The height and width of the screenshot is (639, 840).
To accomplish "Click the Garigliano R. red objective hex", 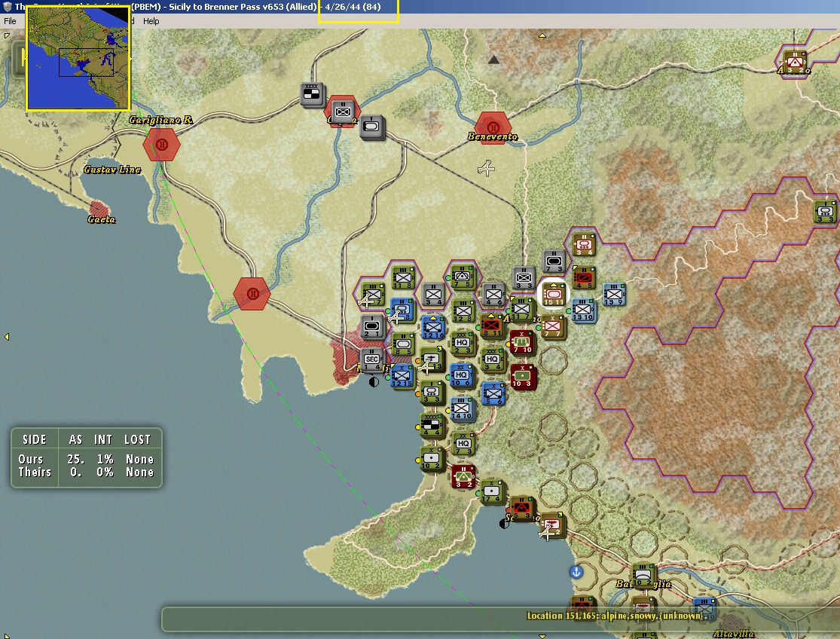I will click(x=161, y=145).
